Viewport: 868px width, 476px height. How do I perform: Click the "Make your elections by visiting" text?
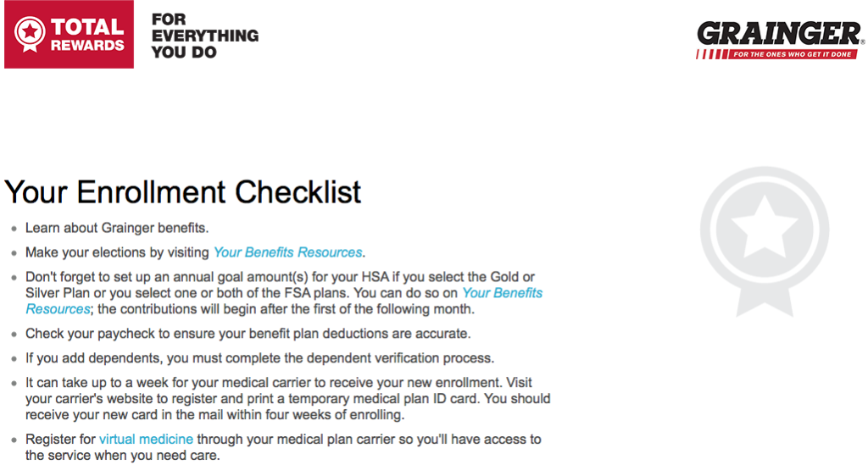click(x=117, y=252)
